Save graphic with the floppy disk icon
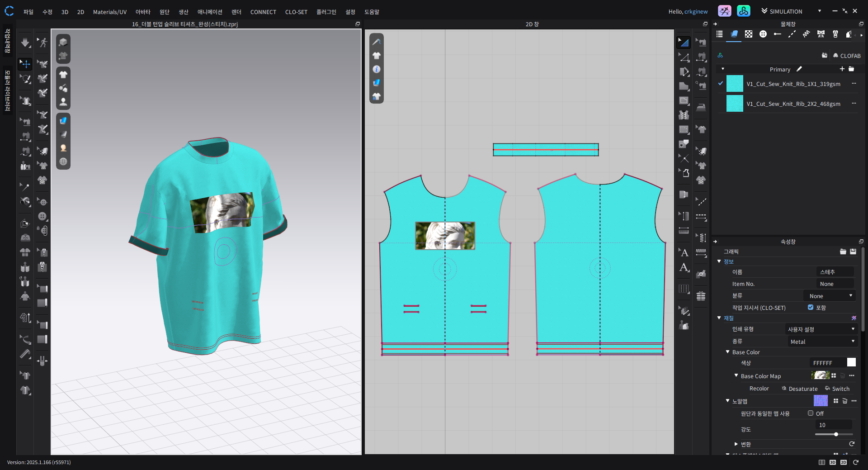This screenshot has width=868, height=470. (853, 252)
